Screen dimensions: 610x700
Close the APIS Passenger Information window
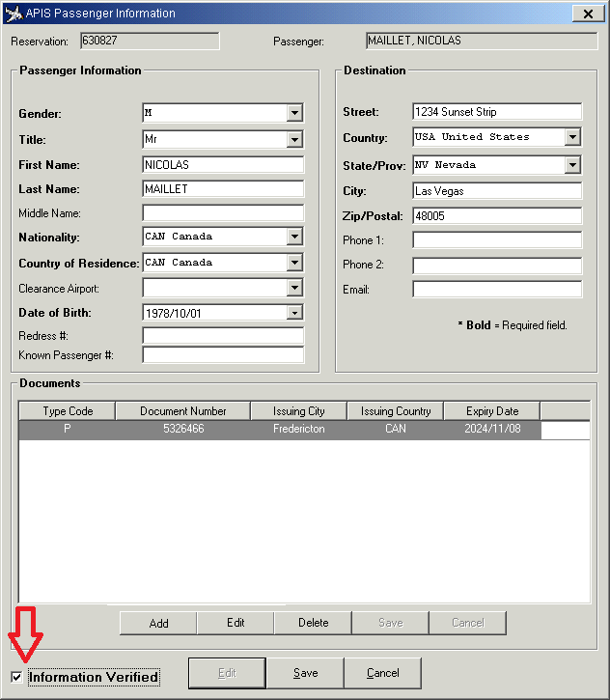pyautogui.click(x=588, y=14)
